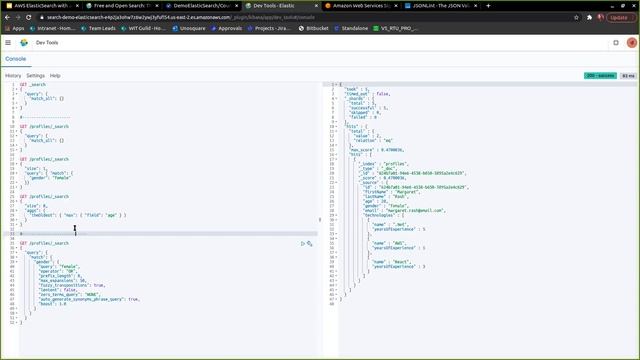Switch to the JSONLint browser tab
640x360 pixels.
(x=441, y=6)
